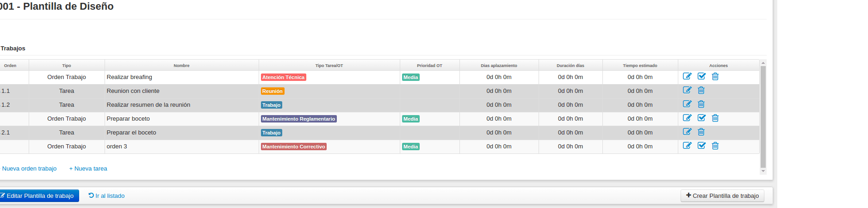
Task: Click the vertical scrollbar thumb of table
Action: tap(763, 117)
